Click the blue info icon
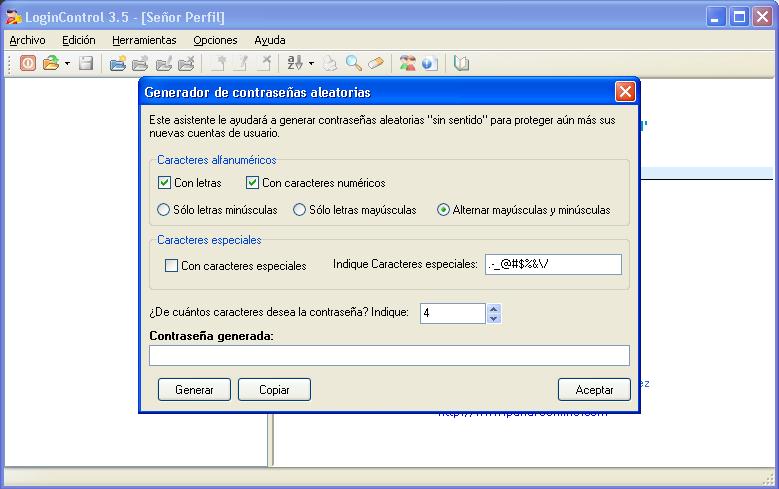The image size is (779, 489). (429, 64)
